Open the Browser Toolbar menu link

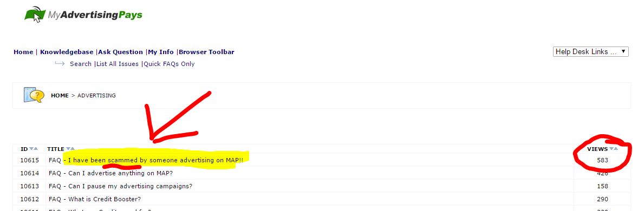pyautogui.click(x=206, y=52)
